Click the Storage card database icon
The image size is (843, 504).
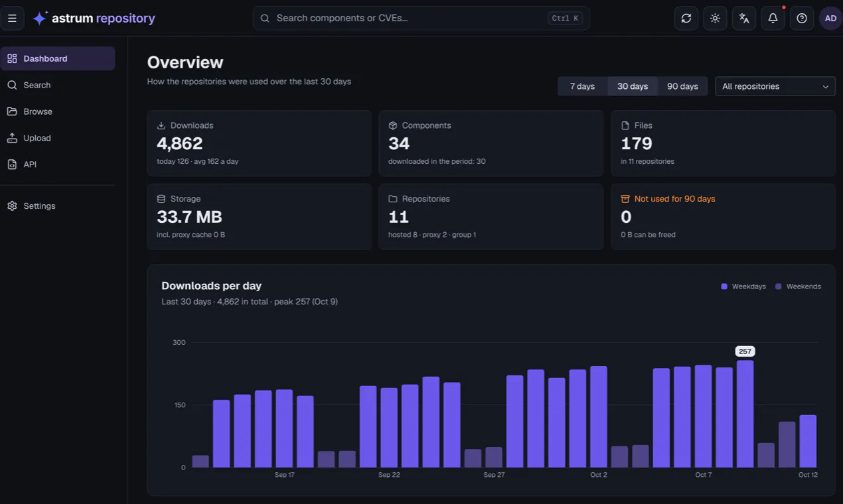point(161,199)
